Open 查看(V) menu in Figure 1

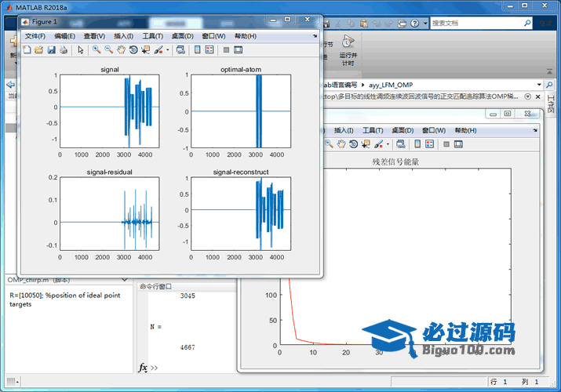[94, 36]
